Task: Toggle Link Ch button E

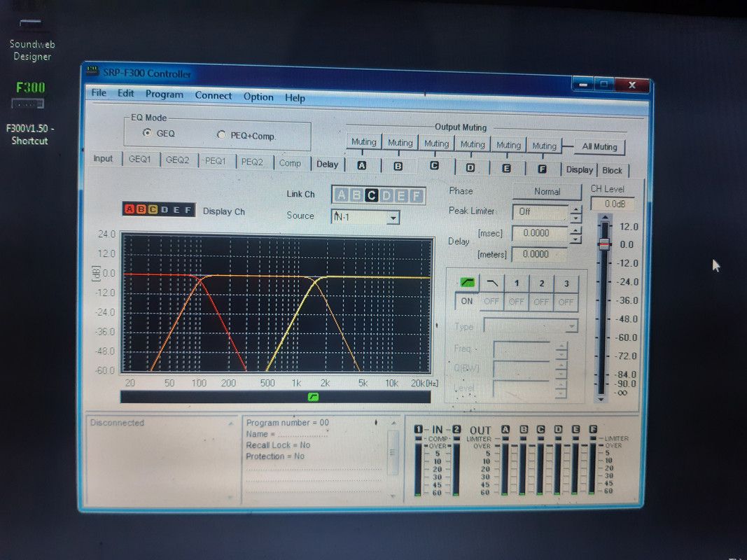Action: [x=401, y=196]
